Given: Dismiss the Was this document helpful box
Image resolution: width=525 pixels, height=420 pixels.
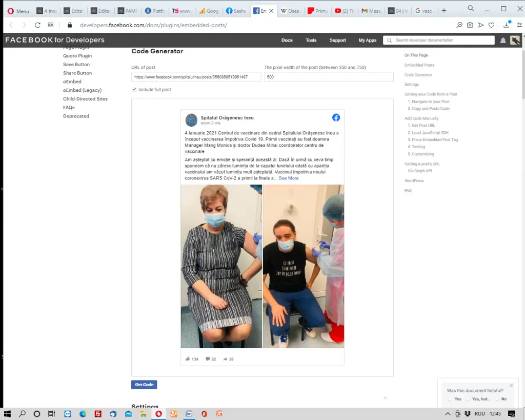Looking at the screenshot, I should [511, 386].
